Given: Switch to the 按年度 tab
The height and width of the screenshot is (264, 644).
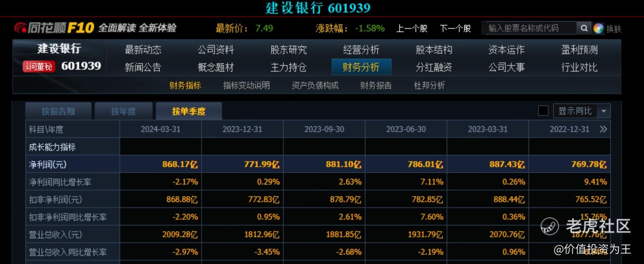Looking at the screenshot, I should pos(123,111).
